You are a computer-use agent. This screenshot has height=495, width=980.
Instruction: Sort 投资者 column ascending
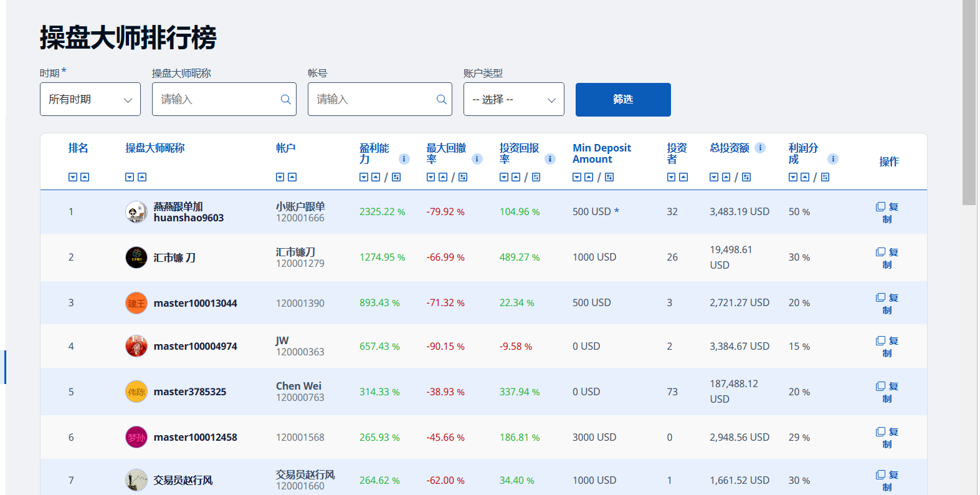(x=683, y=177)
